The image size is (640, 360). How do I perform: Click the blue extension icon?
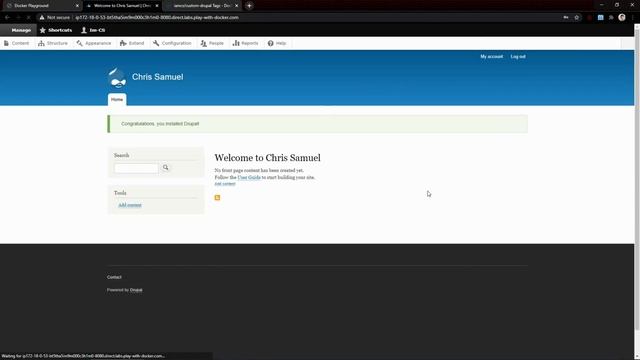pos(600,18)
